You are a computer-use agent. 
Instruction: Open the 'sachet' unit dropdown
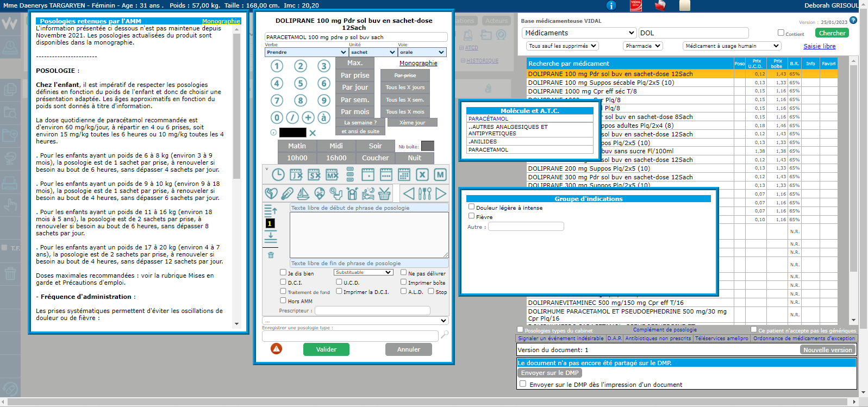[x=373, y=52]
